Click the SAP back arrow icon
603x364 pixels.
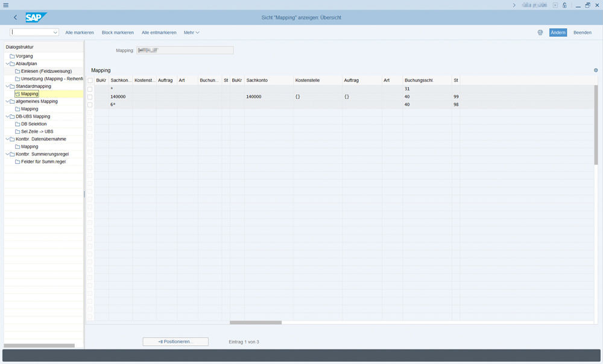[15, 17]
